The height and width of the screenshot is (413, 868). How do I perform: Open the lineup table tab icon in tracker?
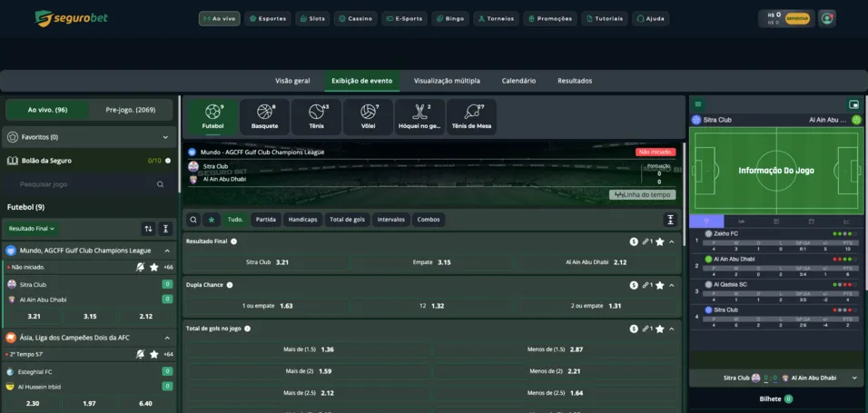pyautogui.click(x=776, y=221)
